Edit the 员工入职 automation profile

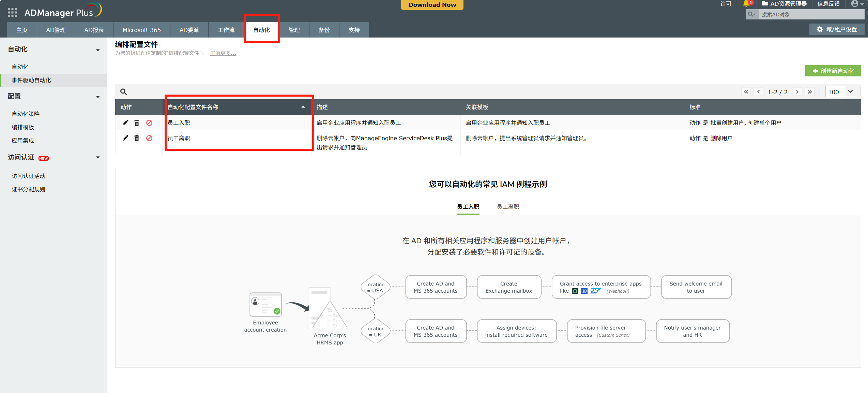[x=125, y=122]
